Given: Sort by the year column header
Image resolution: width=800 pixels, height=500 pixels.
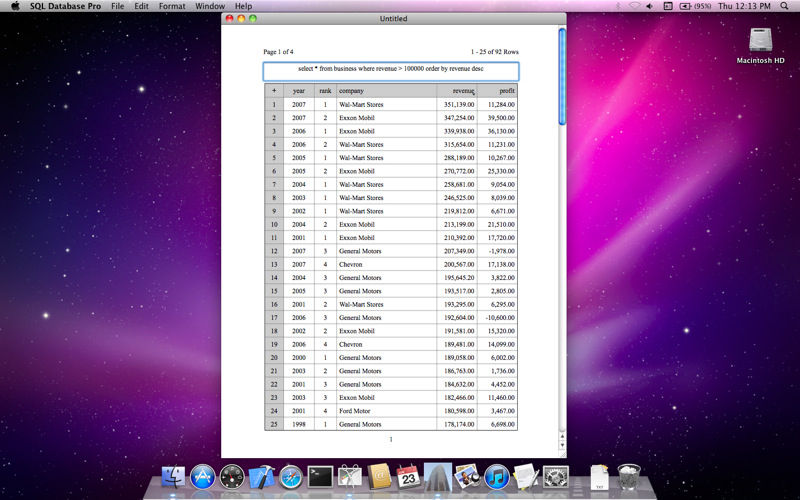Looking at the screenshot, I should [299, 91].
